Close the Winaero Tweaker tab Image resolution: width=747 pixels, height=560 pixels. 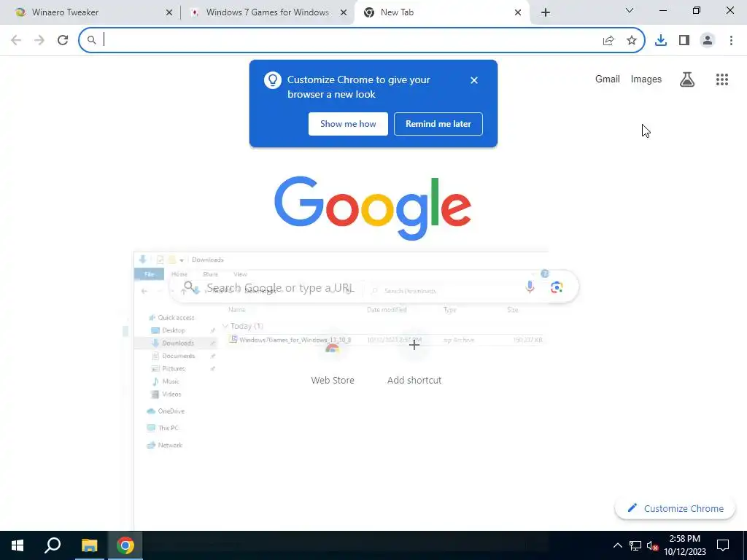(169, 13)
